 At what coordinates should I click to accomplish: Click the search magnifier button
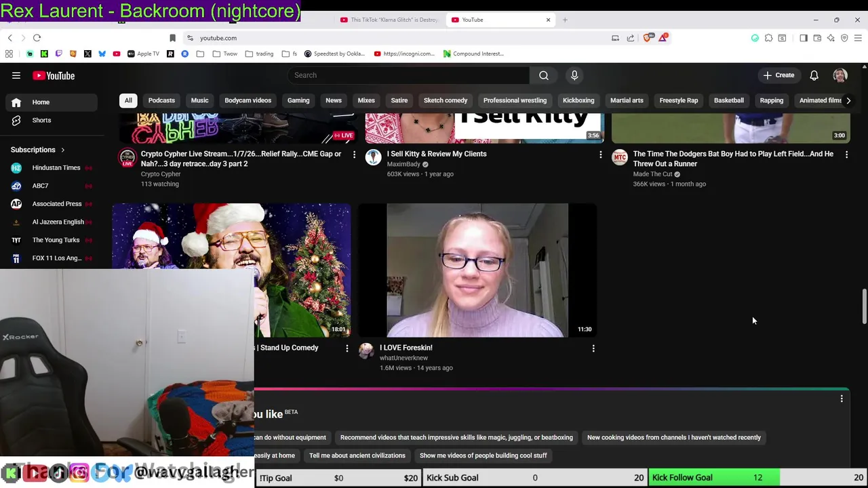coord(544,75)
